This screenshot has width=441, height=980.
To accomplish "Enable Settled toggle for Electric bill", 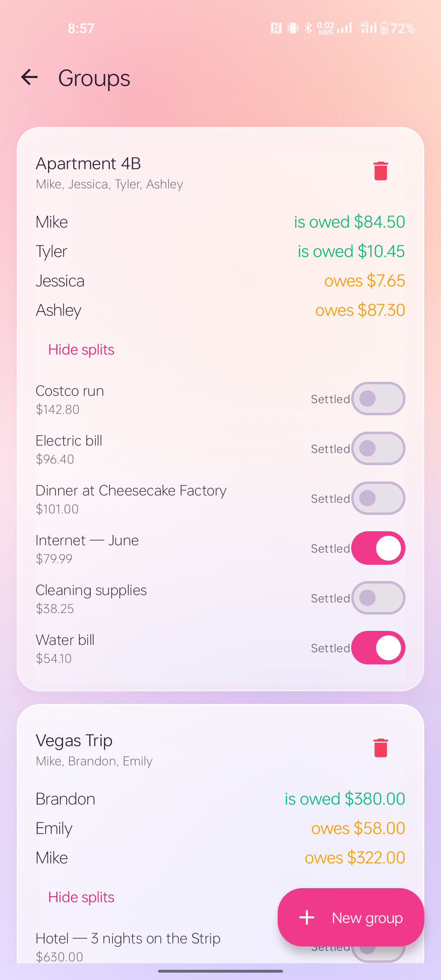I will pos(378,448).
